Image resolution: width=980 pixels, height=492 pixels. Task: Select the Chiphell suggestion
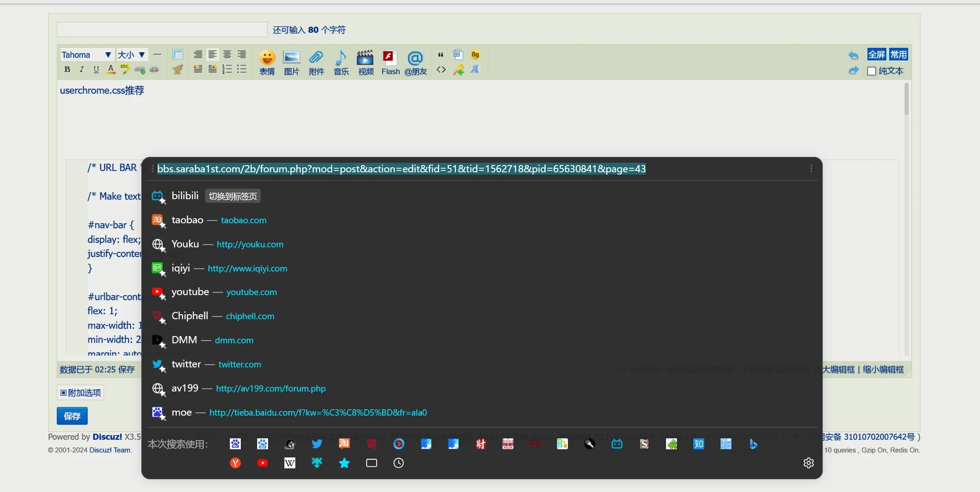(482, 316)
